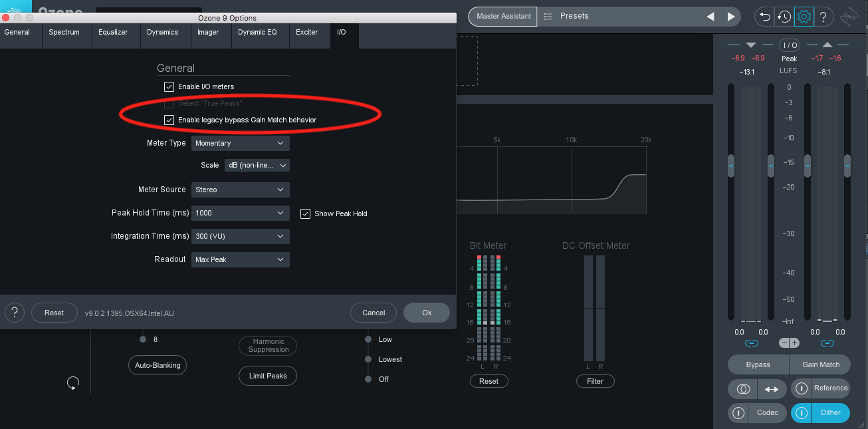Image resolution: width=868 pixels, height=429 pixels.
Task: Click the left output gain slider handle
Action: pos(808,166)
